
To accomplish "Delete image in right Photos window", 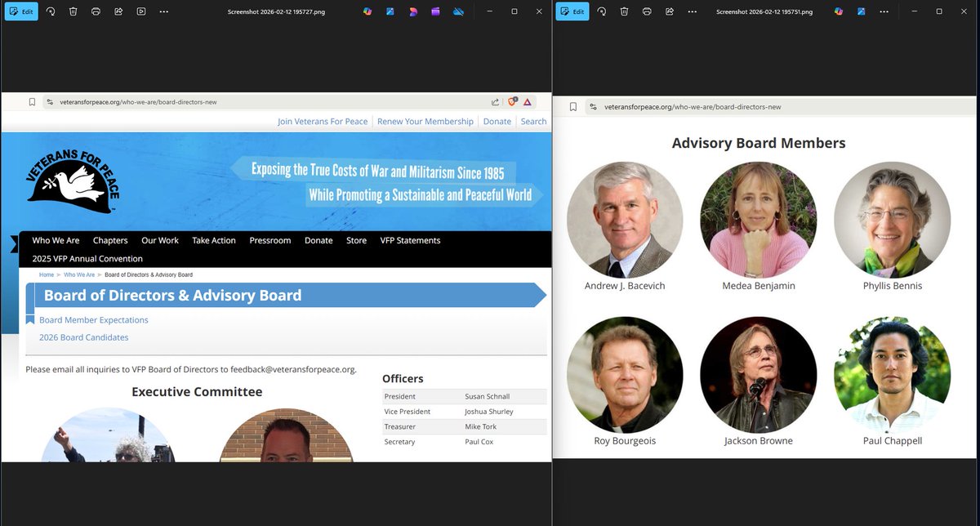I will point(624,11).
